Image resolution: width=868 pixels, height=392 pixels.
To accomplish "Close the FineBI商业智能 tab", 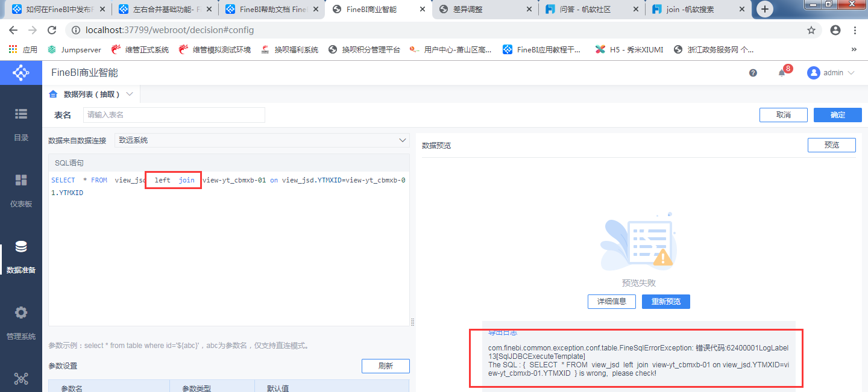I will (x=423, y=10).
